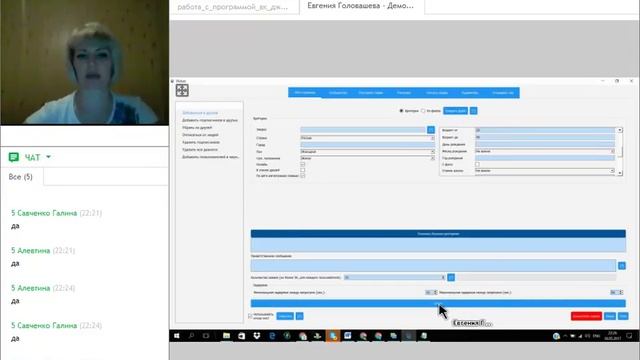Open Dropbox icon in taskbar
The width and height of the screenshot is (640, 360).
click(x=257, y=336)
